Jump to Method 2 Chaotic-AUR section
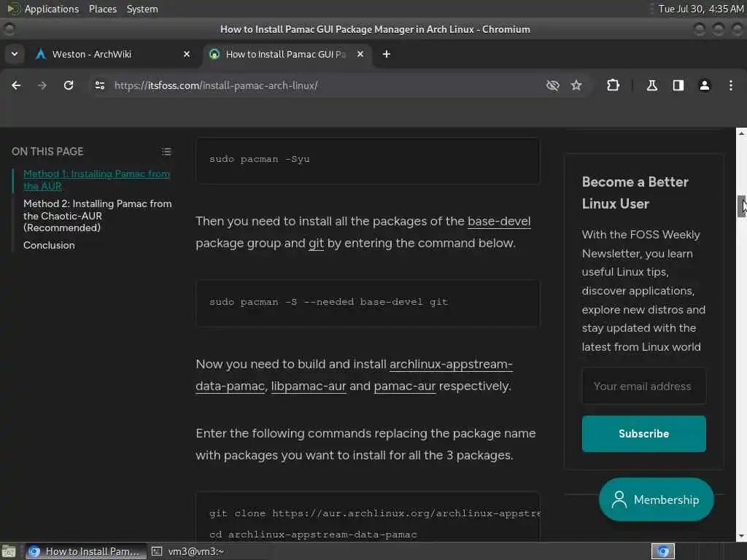 (x=98, y=215)
